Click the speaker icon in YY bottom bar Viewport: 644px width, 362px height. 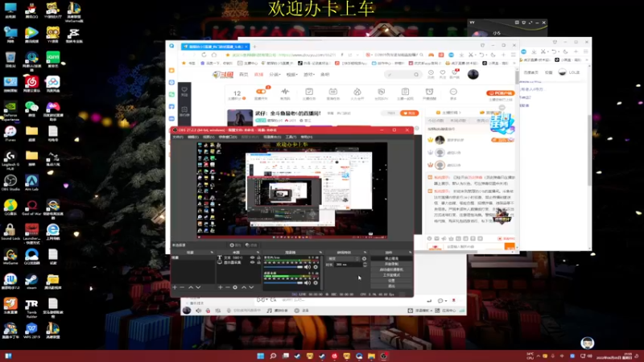(198, 311)
